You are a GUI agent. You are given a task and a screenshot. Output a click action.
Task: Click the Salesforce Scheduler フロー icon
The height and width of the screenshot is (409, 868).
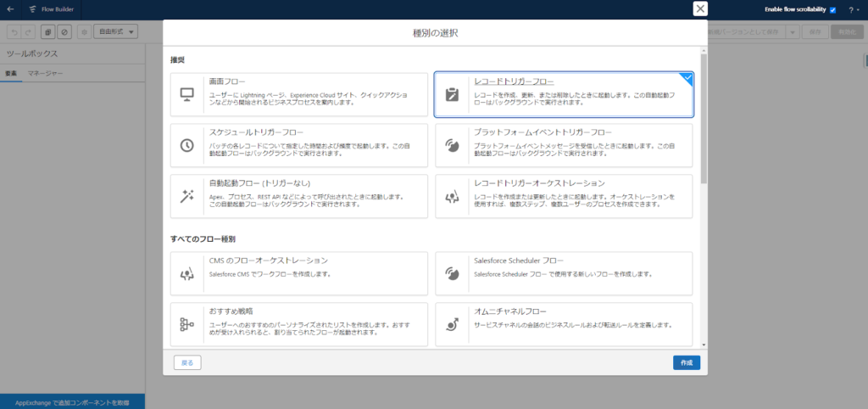(x=452, y=273)
